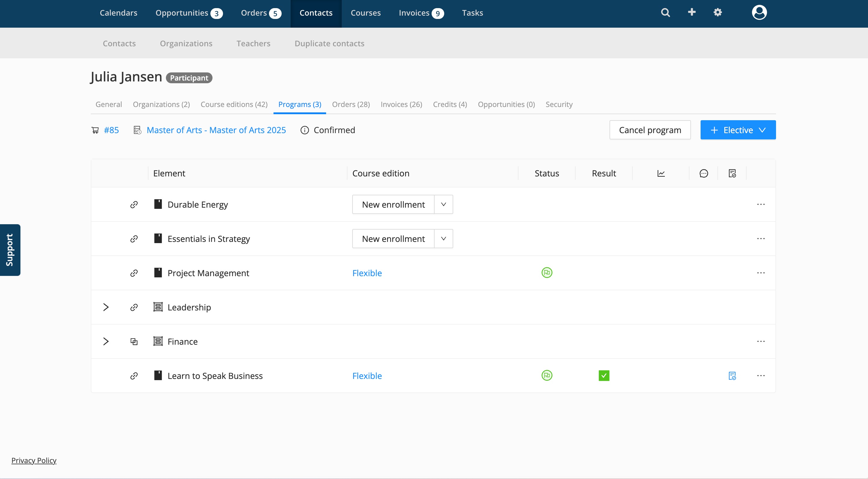Click green result checkmark for Learn to Speak Business
Screen dimensions: 868x479
604,376
